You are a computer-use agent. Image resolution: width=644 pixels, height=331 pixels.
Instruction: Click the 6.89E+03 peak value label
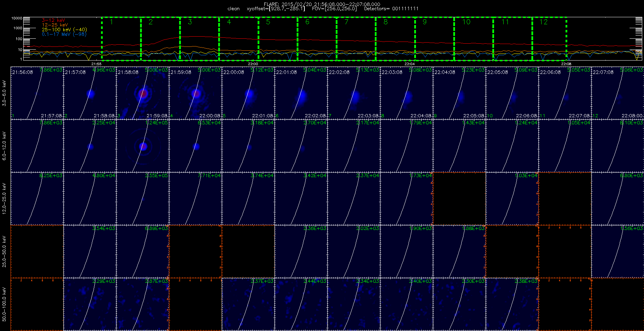pos(156,229)
